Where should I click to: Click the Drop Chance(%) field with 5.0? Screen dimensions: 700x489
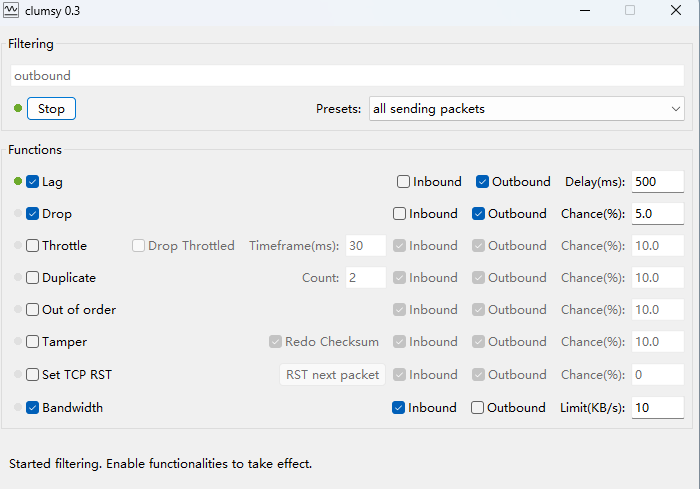658,214
